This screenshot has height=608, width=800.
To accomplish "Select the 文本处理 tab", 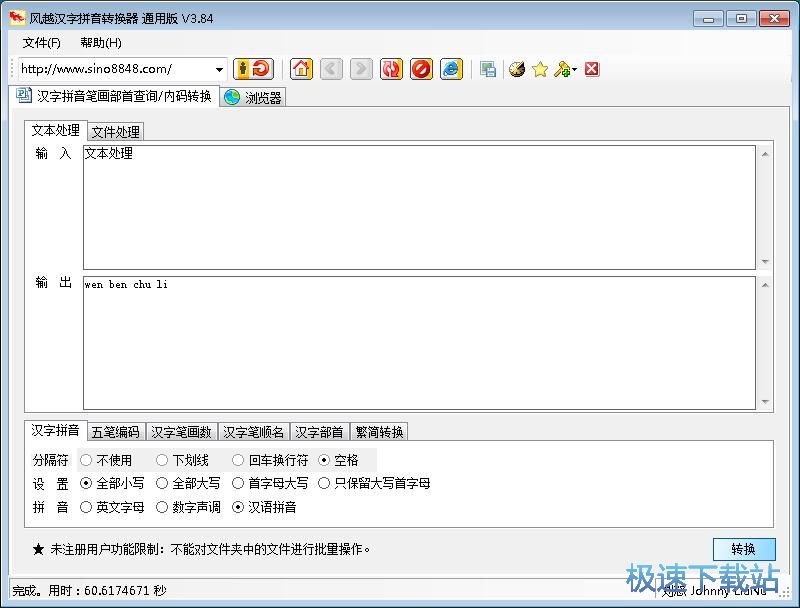I will point(56,131).
